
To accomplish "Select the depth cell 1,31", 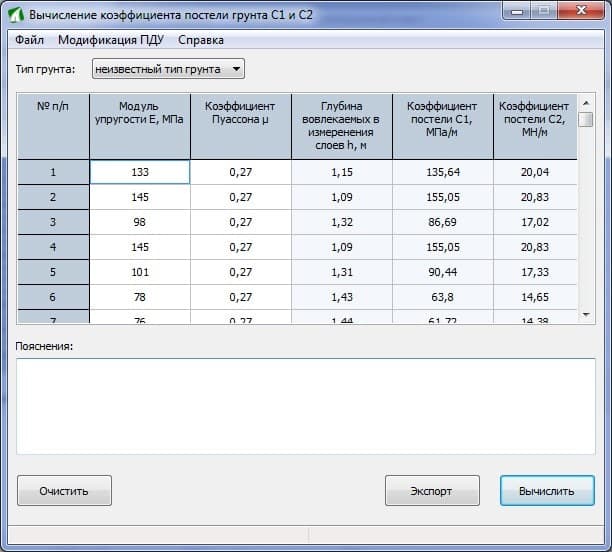I will (342, 272).
